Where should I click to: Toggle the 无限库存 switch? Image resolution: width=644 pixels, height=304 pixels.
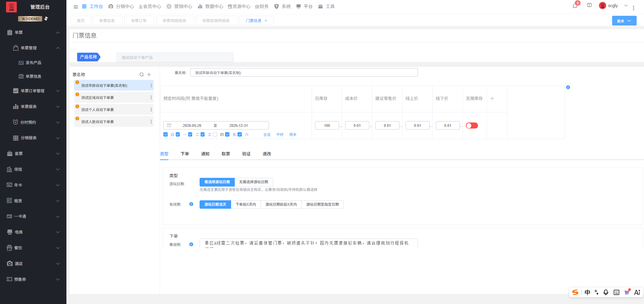tap(472, 125)
